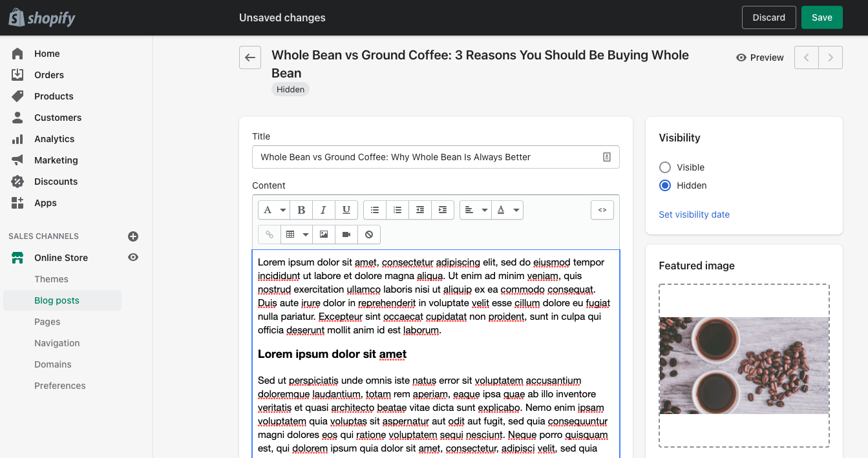The width and height of the screenshot is (868, 458).
Task: Insert a numbered list
Action: [x=397, y=210]
